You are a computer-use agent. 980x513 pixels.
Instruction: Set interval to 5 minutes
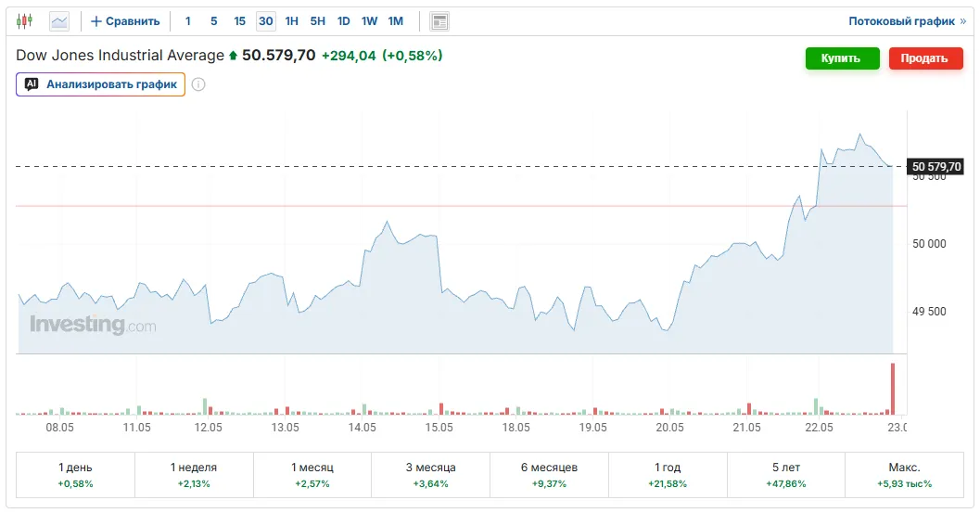[214, 21]
